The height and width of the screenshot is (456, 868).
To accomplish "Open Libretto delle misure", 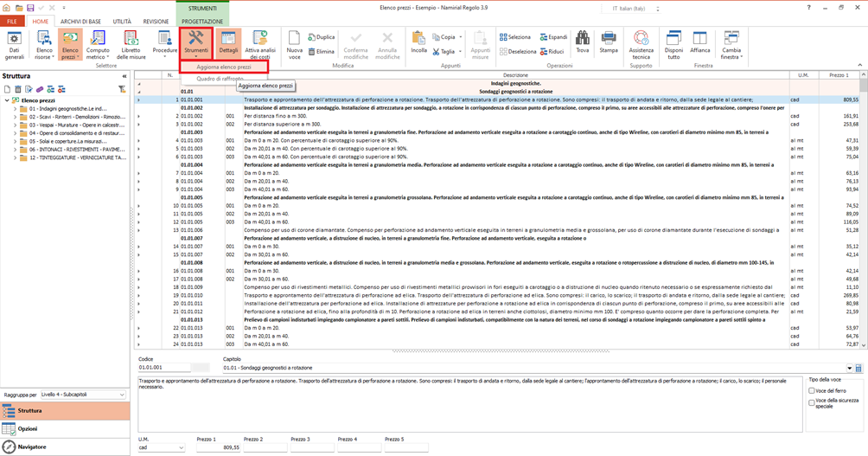I will (x=131, y=45).
